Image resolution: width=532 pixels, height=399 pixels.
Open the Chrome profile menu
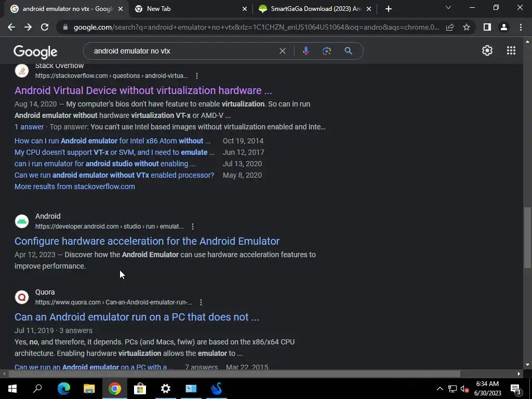click(504, 27)
